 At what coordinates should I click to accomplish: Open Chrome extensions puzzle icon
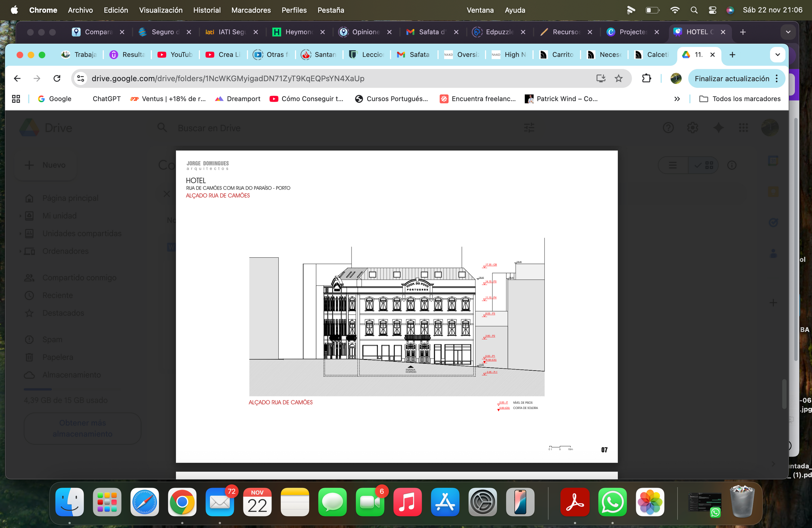coord(646,79)
